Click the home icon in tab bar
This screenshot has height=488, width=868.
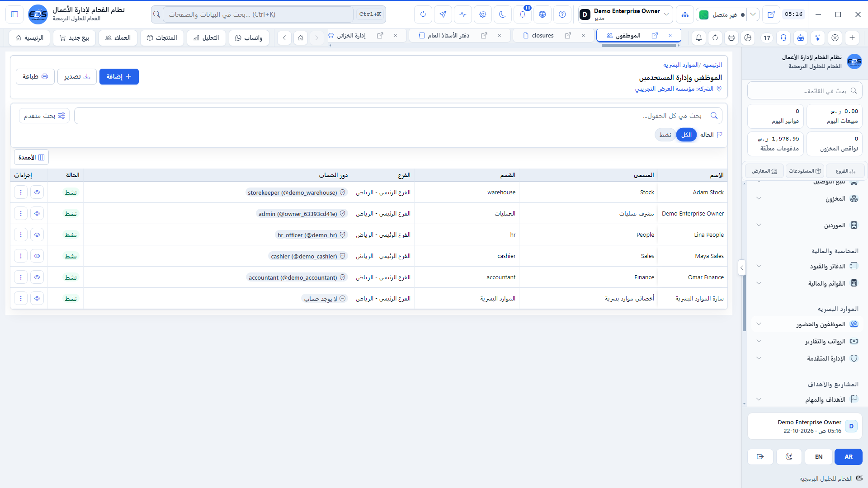[x=301, y=38]
